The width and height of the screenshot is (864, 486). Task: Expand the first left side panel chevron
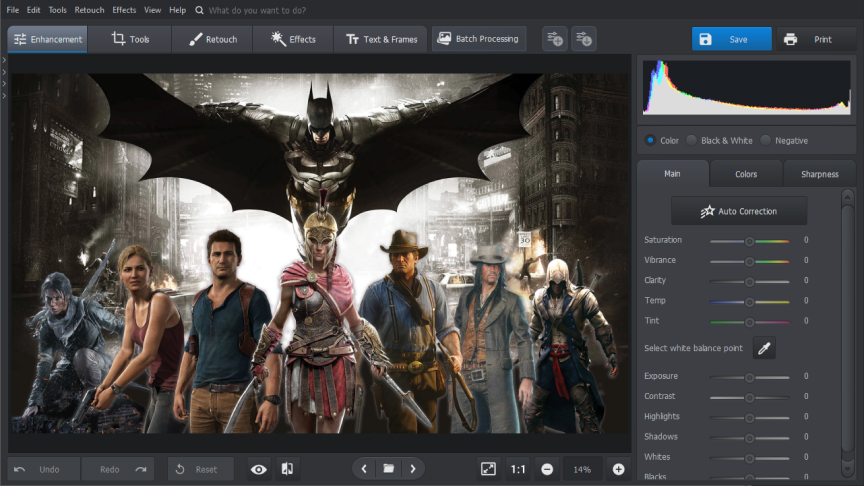[x=4, y=60]
